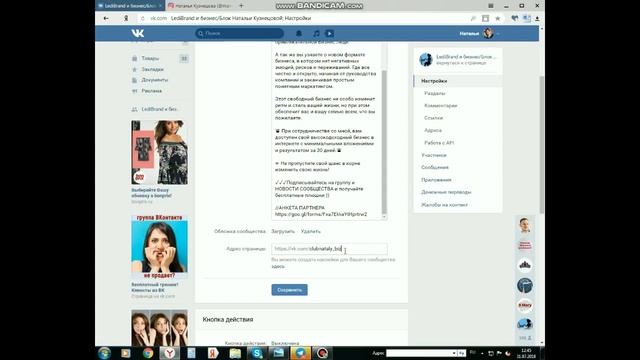The height and width of the screenshot is (360, 640).
Task: Open Сообщения in the settings menu
Action: click(435, 167)
